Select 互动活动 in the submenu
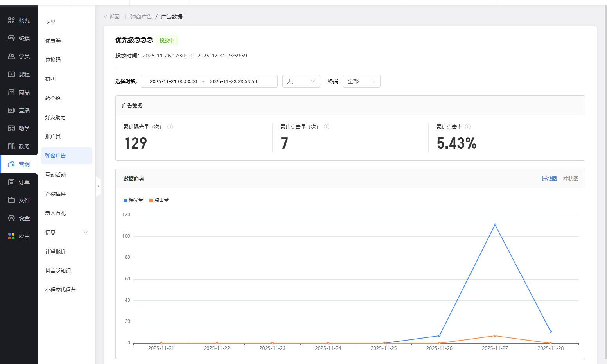The width and height of the screenshot is (607, 364). click(56, 175)
